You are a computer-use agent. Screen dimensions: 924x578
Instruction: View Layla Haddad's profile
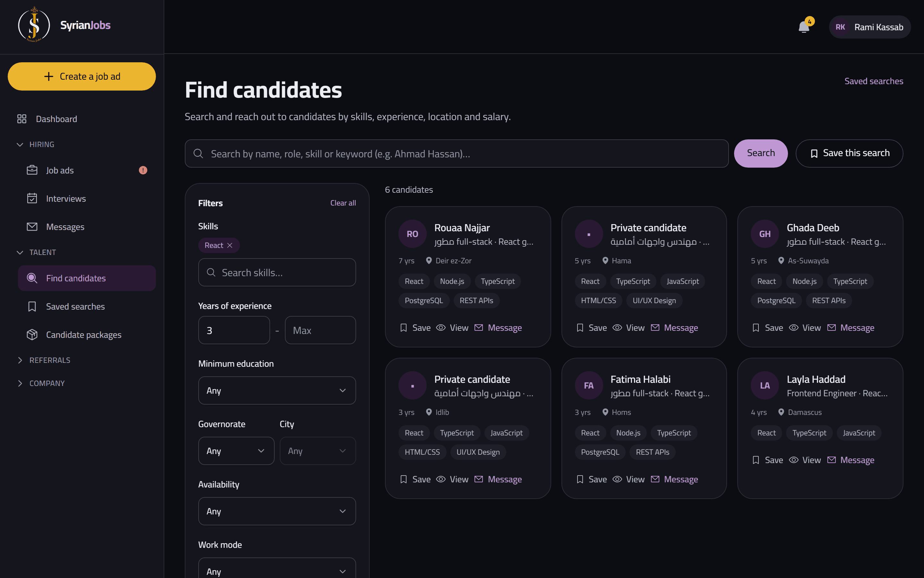[x=805, y=460]
